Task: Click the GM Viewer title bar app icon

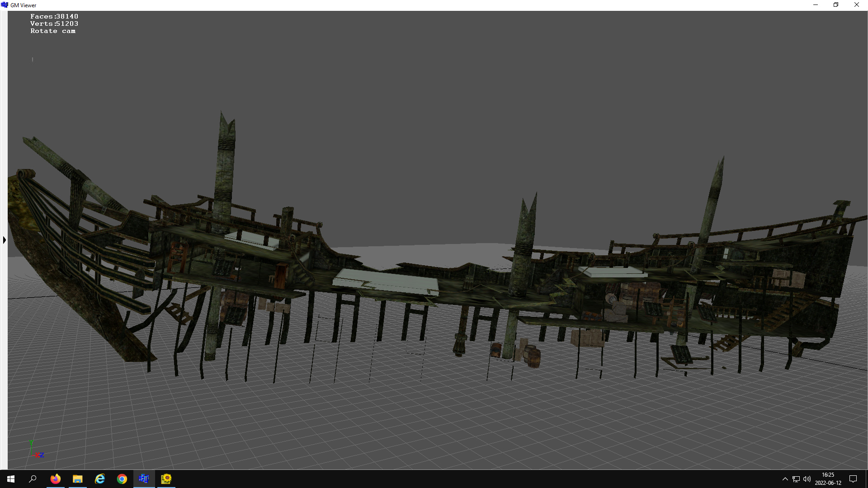Action: coord(5,5)
